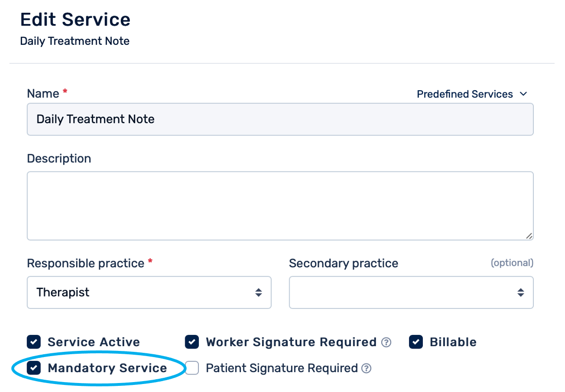Uncheck the Mandatory Service checkbox
Viewport: 565px width, 392px height.
[34, 368]
